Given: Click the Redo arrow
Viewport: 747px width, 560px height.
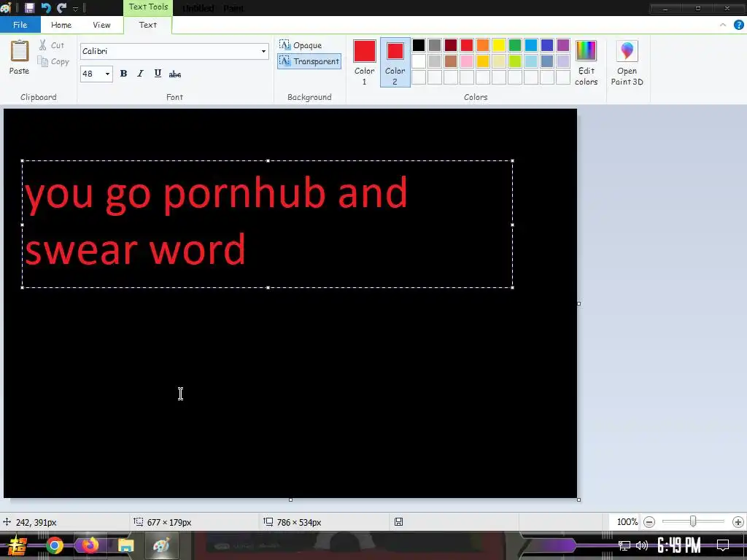Looking at the screenshot, I should coord(61,7).
